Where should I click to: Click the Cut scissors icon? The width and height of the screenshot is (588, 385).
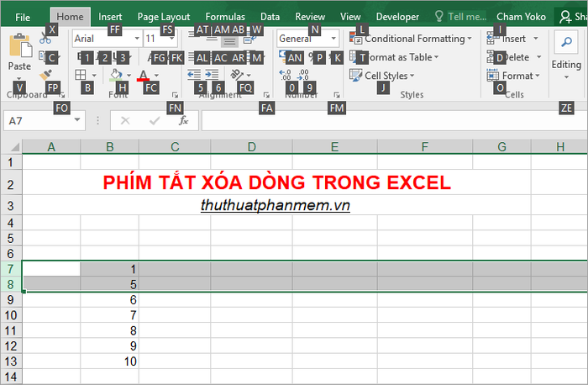click(x=45, y=39)
